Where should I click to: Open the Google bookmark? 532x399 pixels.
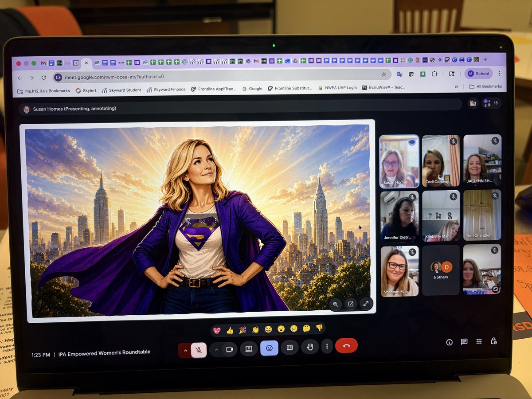click(x=252, y=89)
